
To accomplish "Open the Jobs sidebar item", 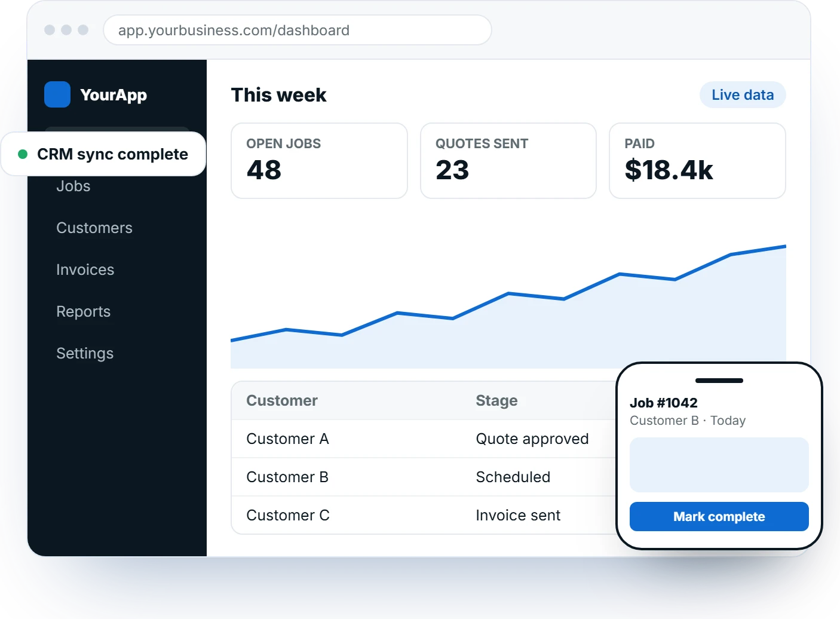I will pyautogui.click(x=73, y=186).
